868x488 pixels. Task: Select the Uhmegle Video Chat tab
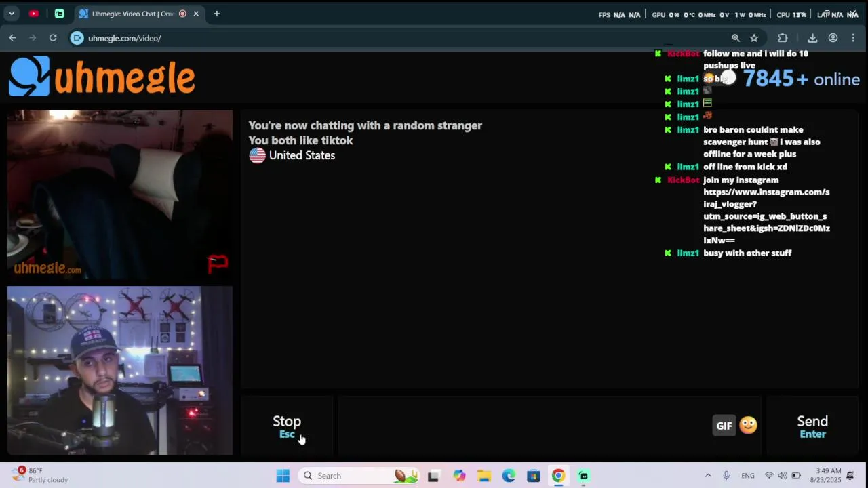tap(133, 14)
